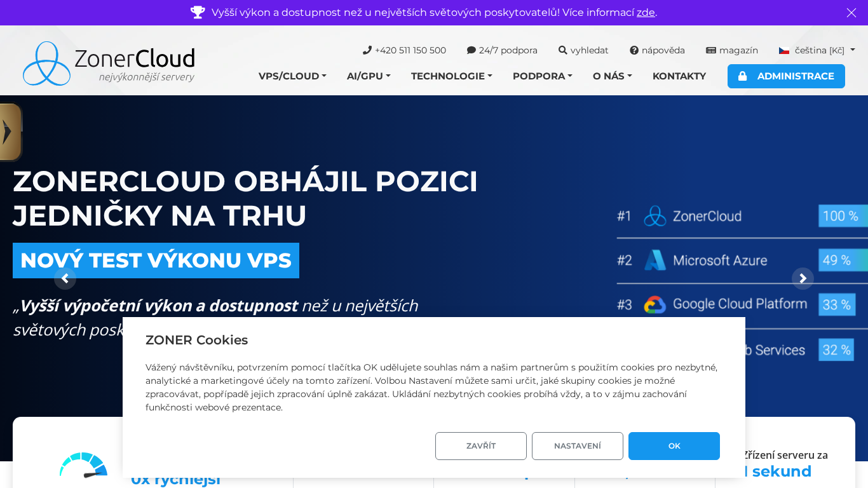Viewport: 868px width, 488px height.
Task: Click the 100 % bar for ZonerCloud
Action: (843, 216)
